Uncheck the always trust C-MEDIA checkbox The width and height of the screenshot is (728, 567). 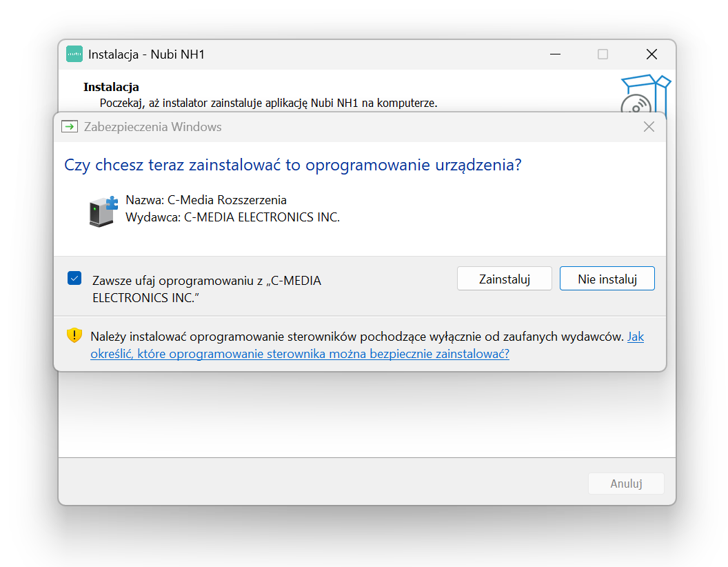click(74, 279)
